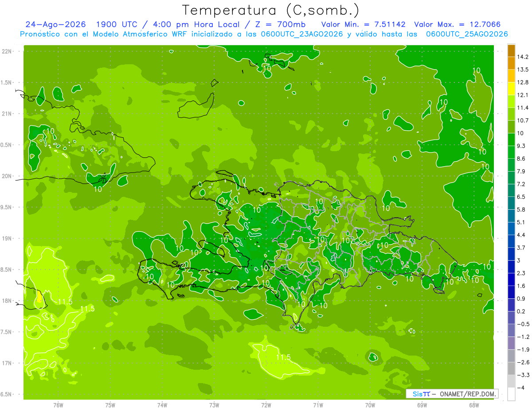The width and height of the screenshot is (532, 411).
Task: Click the '72W' longitude axis label
Action: [x=266, y=404]
